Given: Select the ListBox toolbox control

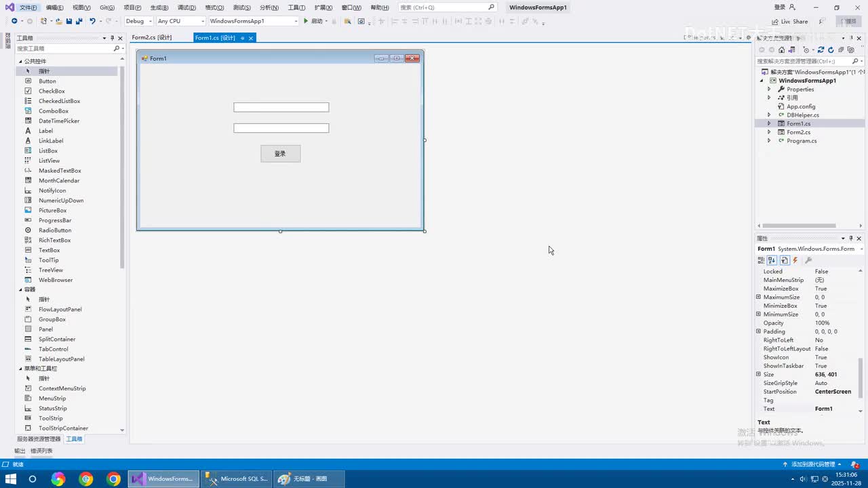Looking at the screenshot, I should [48, 150].
